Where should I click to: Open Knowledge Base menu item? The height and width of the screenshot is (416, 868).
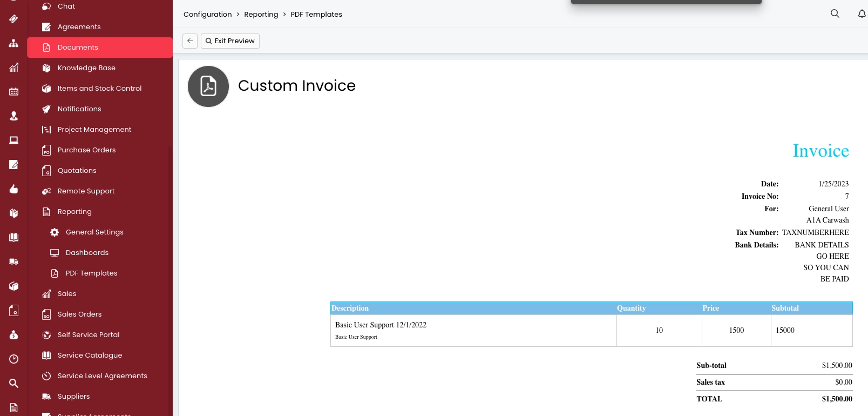(x=86, y=68)
